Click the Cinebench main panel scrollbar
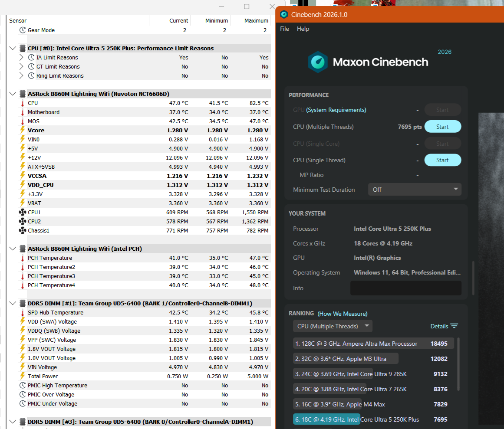This screenshot has height=429, width=504. tap(473, 278)
